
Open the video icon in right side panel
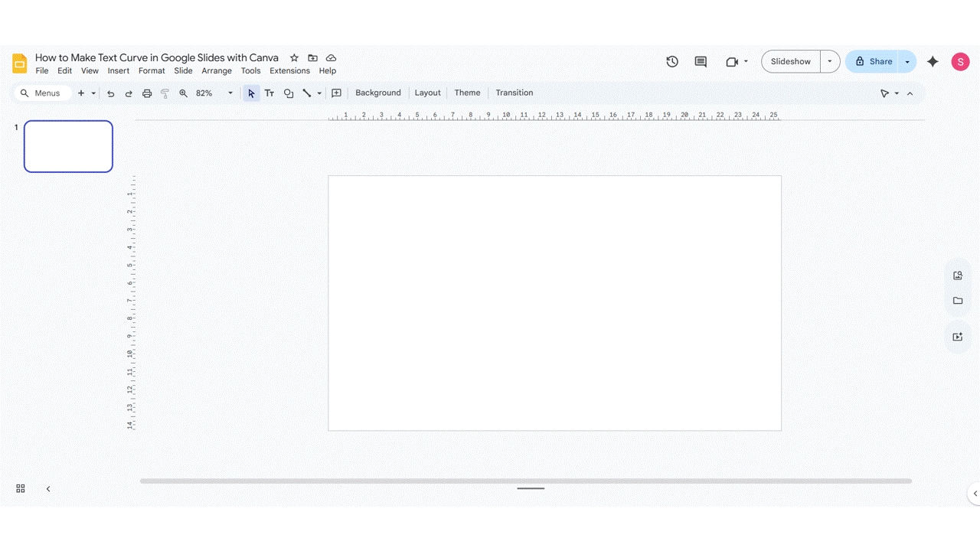(958, 337)
